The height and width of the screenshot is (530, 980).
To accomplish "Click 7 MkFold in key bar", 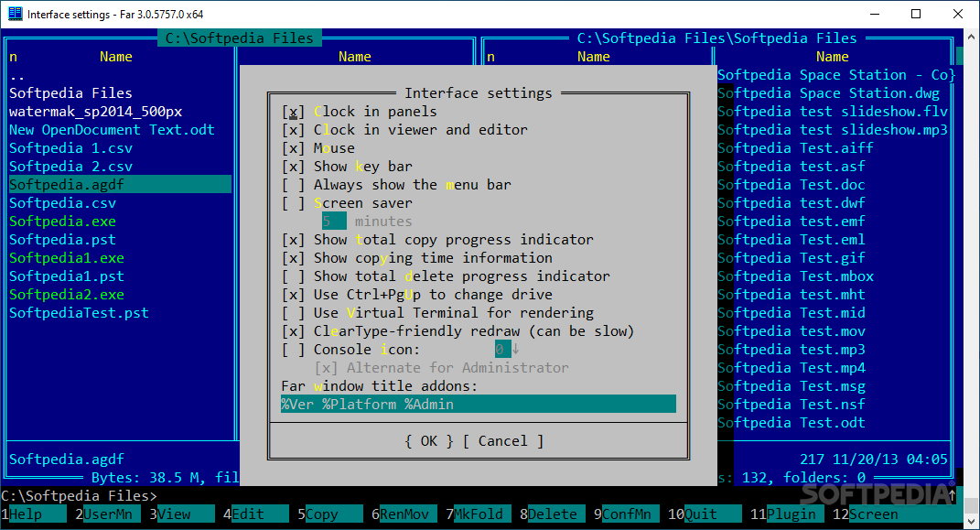I will click(x=479, y=514).
